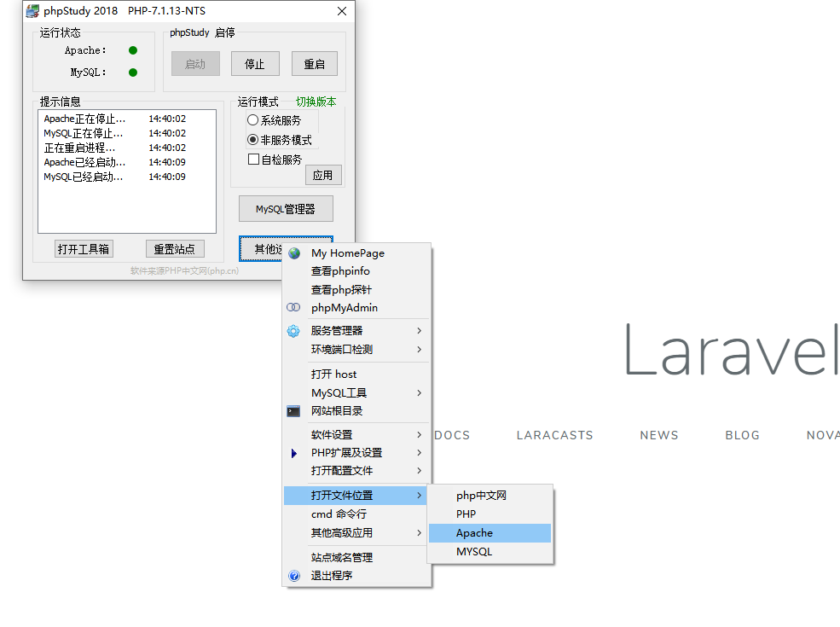Click the help icon beside 退出程序
The width and height of the screenshot is (840, 627).
click(x=294, y=576)
